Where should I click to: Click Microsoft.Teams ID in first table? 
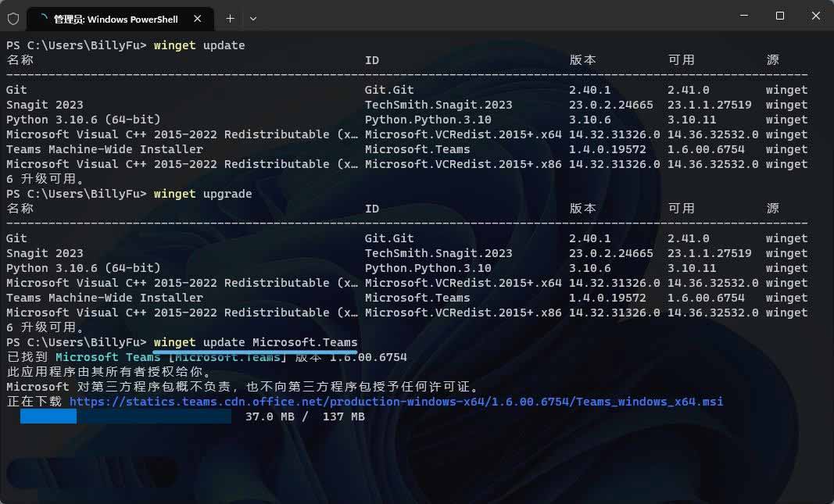pos(417,149)
